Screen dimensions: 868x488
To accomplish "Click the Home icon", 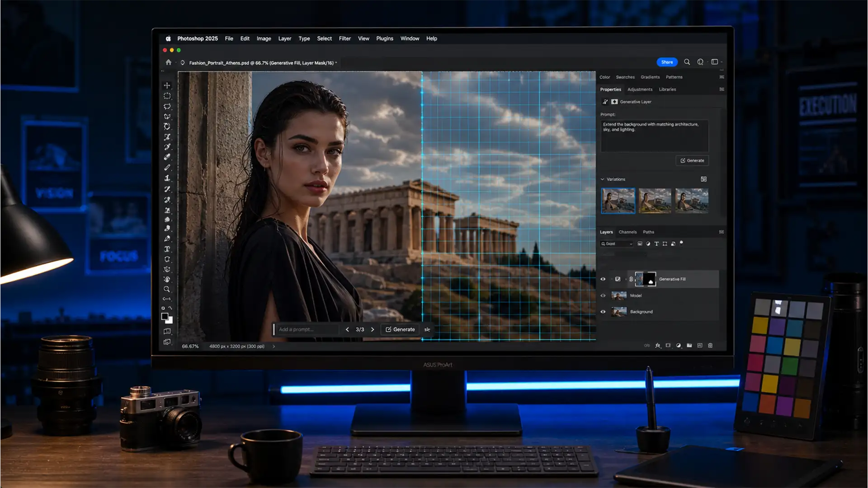I will pos(169,62).
